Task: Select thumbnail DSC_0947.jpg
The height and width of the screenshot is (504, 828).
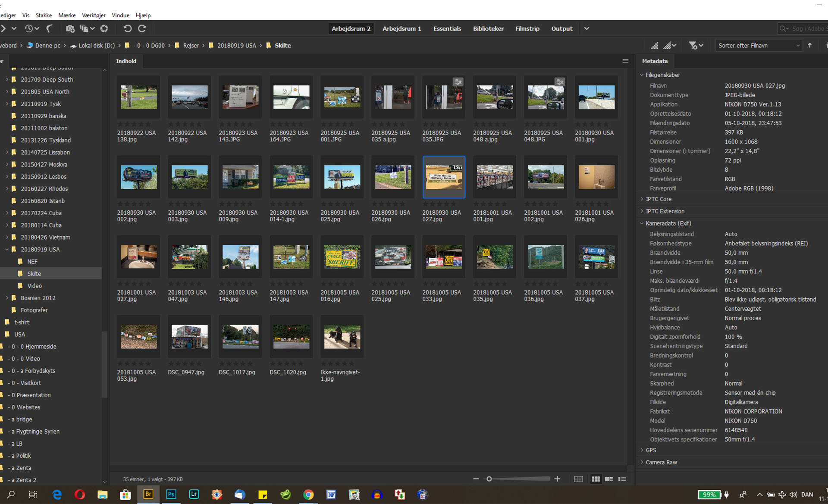Action: point(189,336)
